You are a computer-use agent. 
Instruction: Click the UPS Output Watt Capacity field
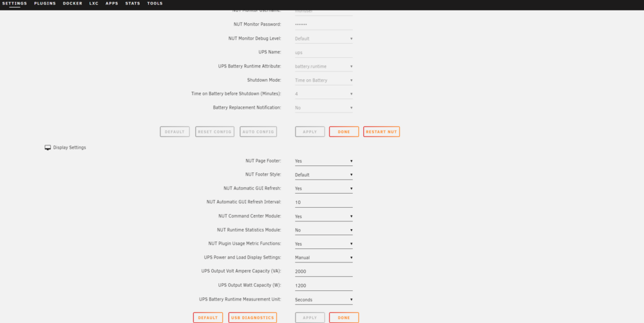pyautogui.click(x=324, y=286)
